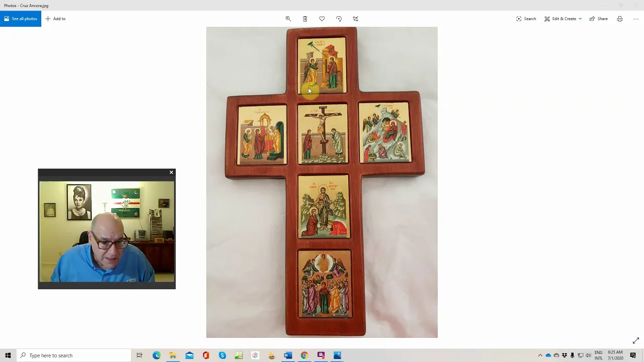Open the See more ellipsis menu
Screen dimensions: 644x362
click(x=636, y=19)
